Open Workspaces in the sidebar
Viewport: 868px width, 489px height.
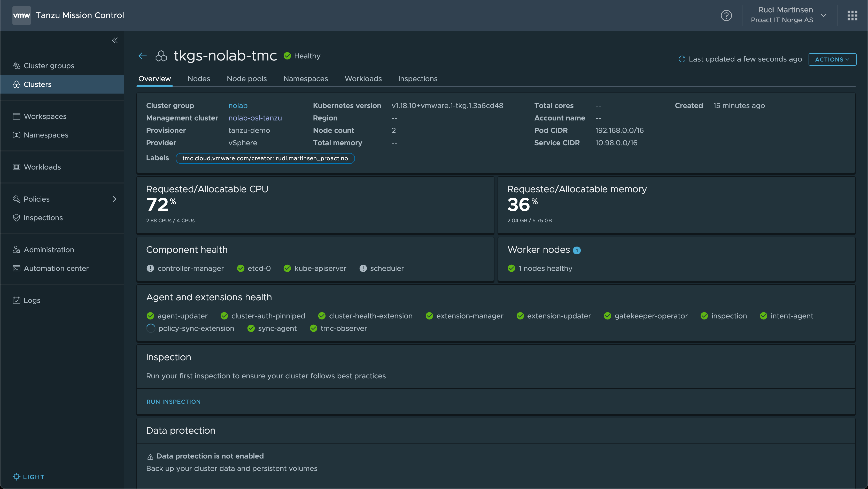point(62,116)
